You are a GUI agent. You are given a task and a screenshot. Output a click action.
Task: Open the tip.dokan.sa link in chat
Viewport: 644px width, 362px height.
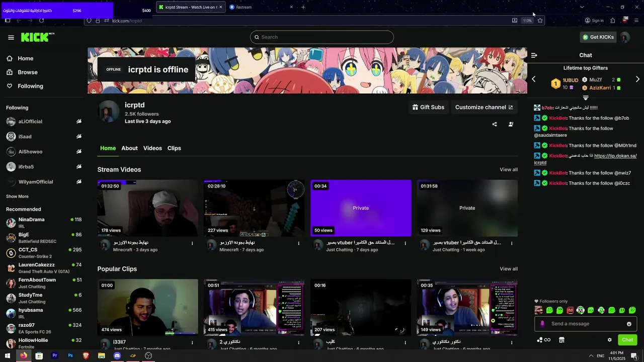tap(615, 156)
